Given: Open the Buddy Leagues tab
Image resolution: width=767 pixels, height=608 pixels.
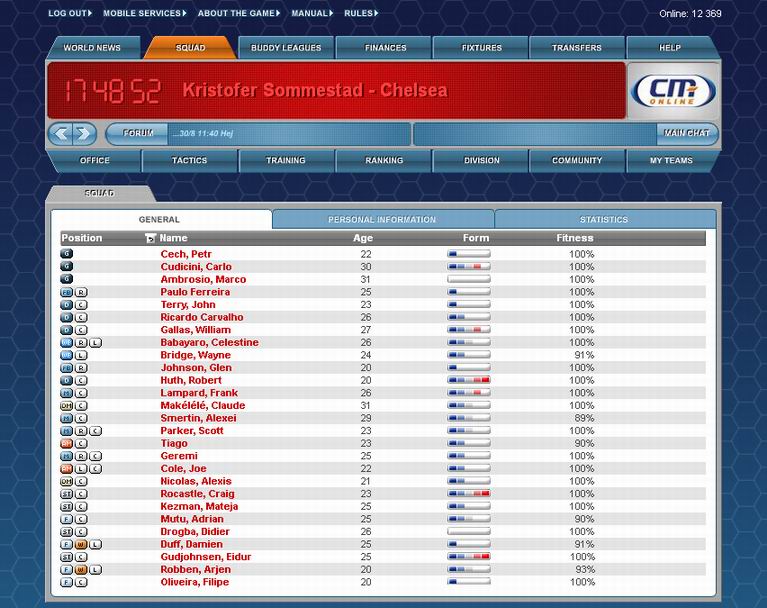Looking at the screenshot, I should click(286, 48).
